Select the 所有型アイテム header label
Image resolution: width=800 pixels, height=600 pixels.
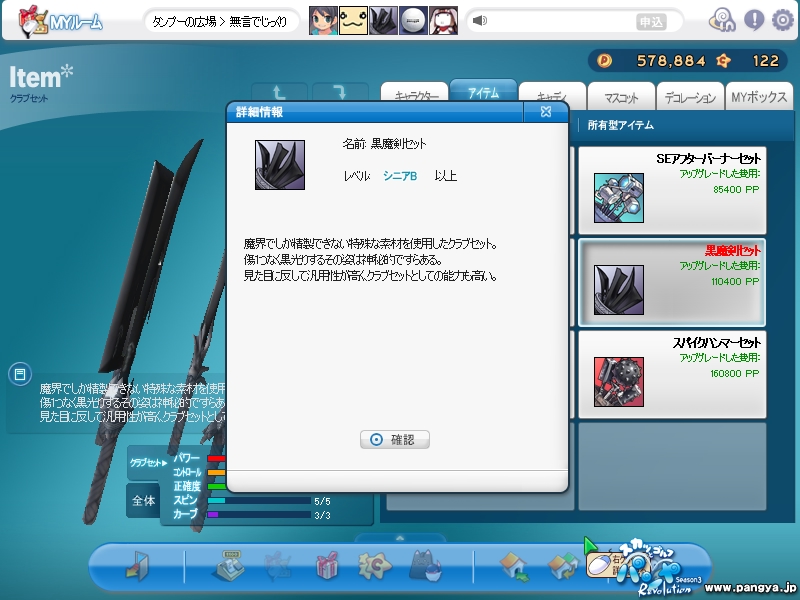[620, 125]
